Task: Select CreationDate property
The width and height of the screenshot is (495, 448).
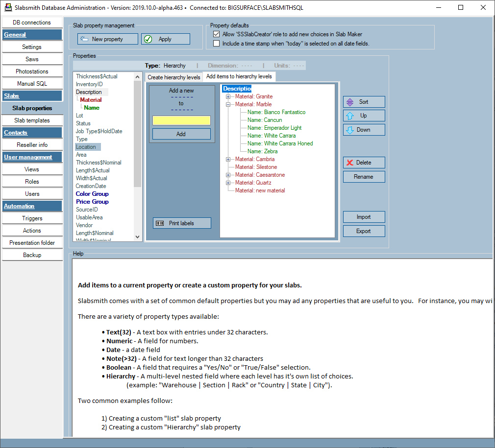Action: [91, 186]
